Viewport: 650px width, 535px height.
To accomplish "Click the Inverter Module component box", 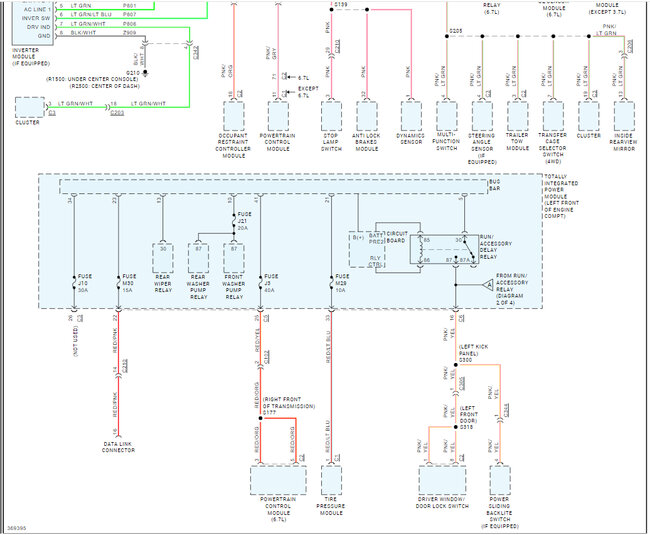I will tap(33, 23).
